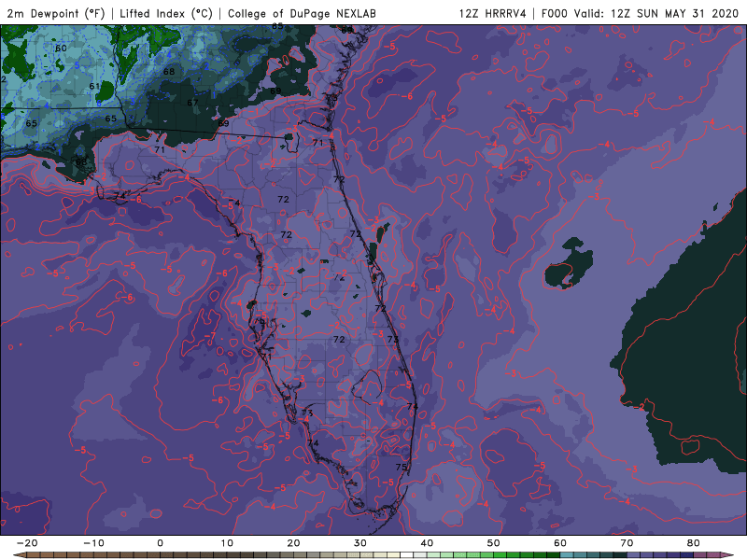Click the "10" color scale label
The image size is (747, 560).
click(227, 543)
